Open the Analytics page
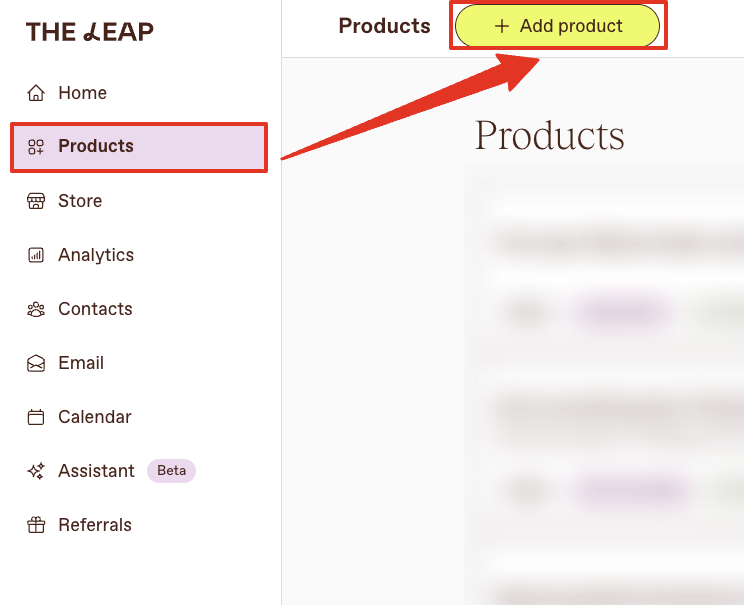Viewport: 744px width, 605px height. (96, 255)
